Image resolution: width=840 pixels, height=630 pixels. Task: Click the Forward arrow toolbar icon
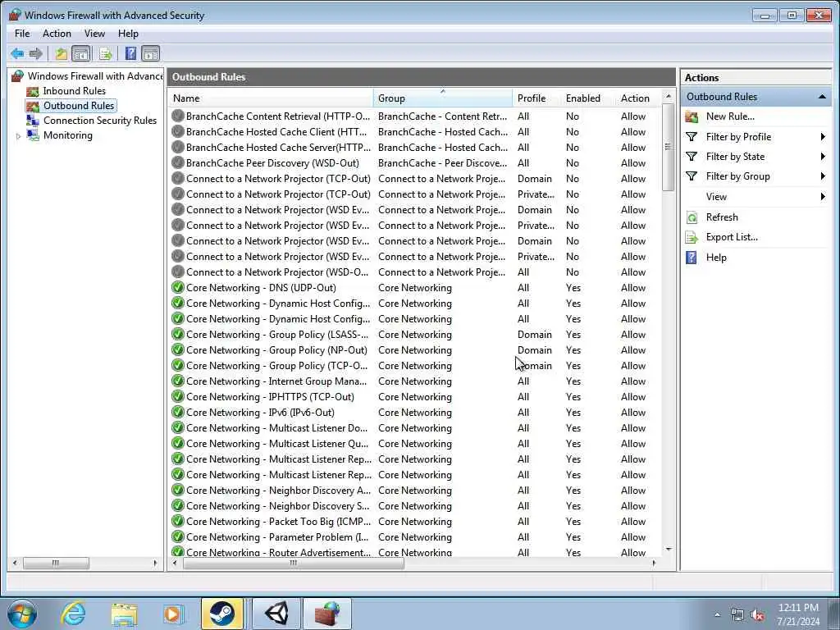[x=36, y=53]
